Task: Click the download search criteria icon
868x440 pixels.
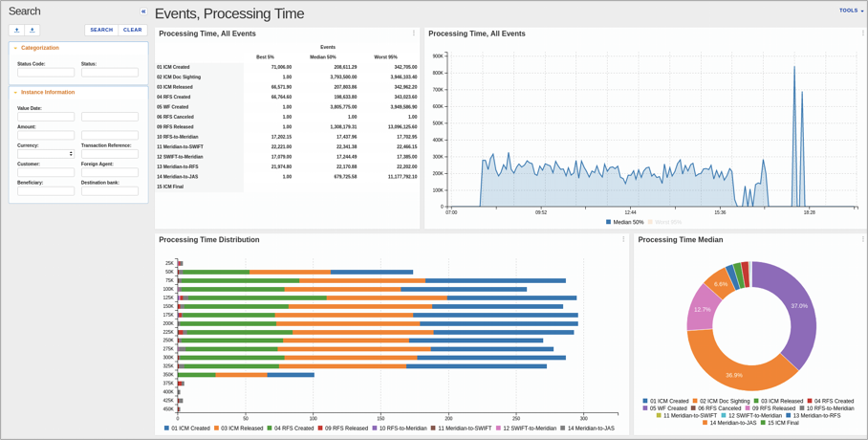Action: pos(33,30)
